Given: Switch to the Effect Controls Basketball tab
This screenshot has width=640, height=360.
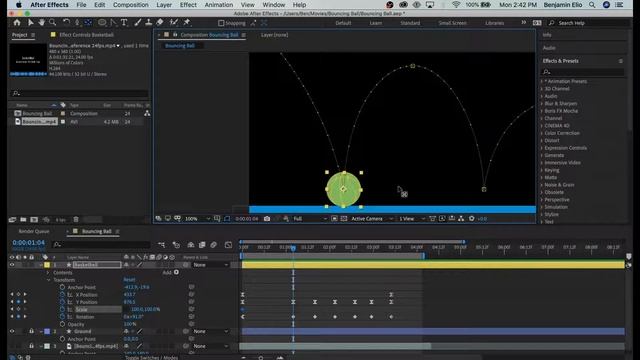Looking at the screenshot, I should pyautogui.click(x=86, y=35).
